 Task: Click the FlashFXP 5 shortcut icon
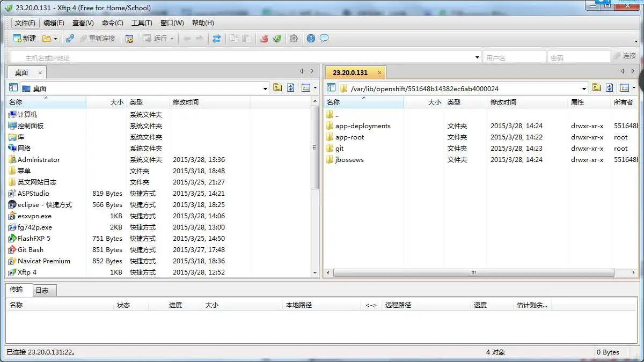12,239
